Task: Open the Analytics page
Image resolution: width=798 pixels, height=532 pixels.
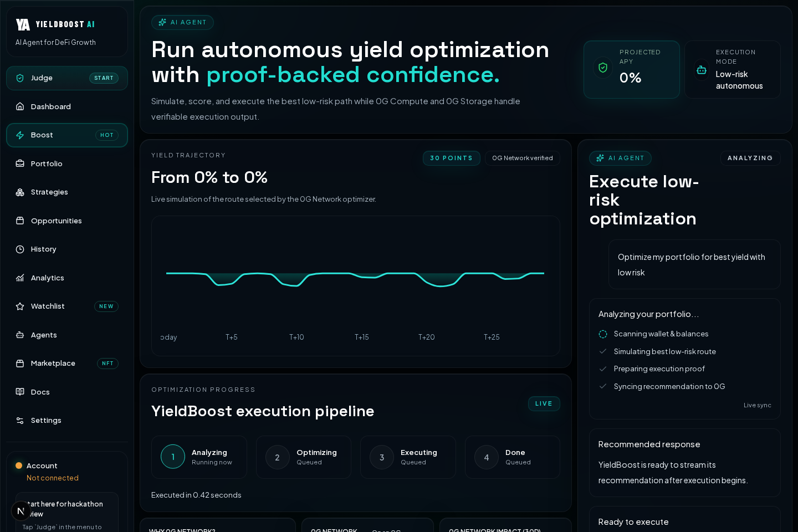Action: coord(67,278)
